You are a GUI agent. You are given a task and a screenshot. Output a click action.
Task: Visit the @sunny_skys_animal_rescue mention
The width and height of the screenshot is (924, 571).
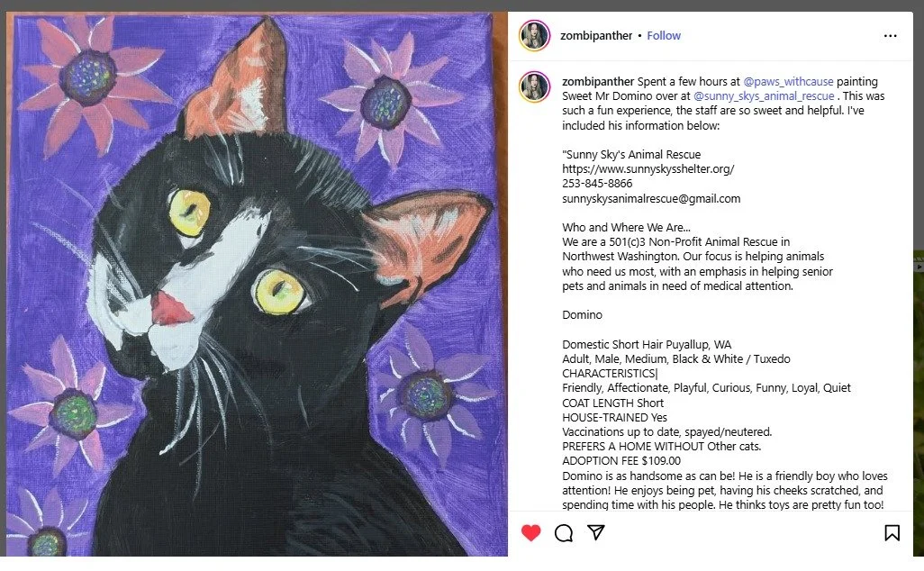(764, 96)
